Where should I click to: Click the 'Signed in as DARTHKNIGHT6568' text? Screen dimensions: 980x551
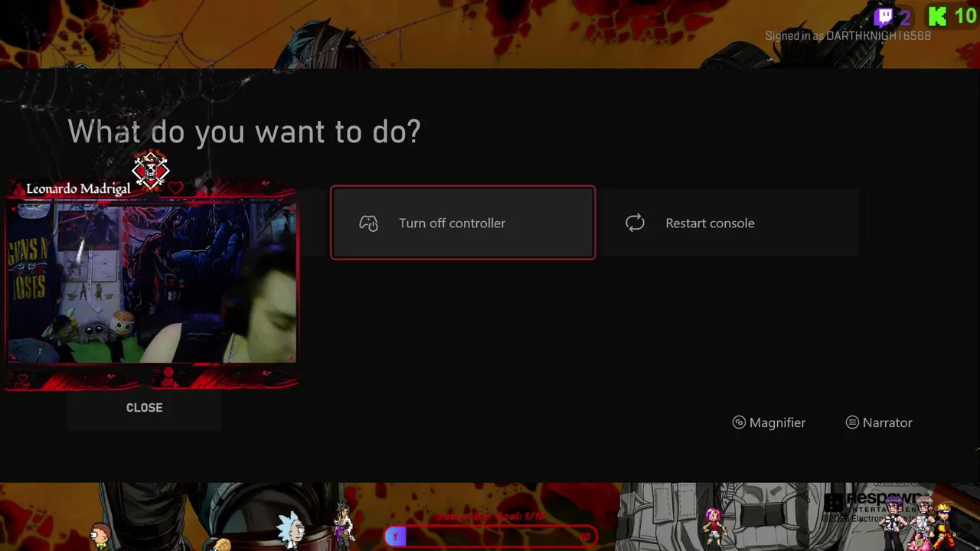coord(848,36)
